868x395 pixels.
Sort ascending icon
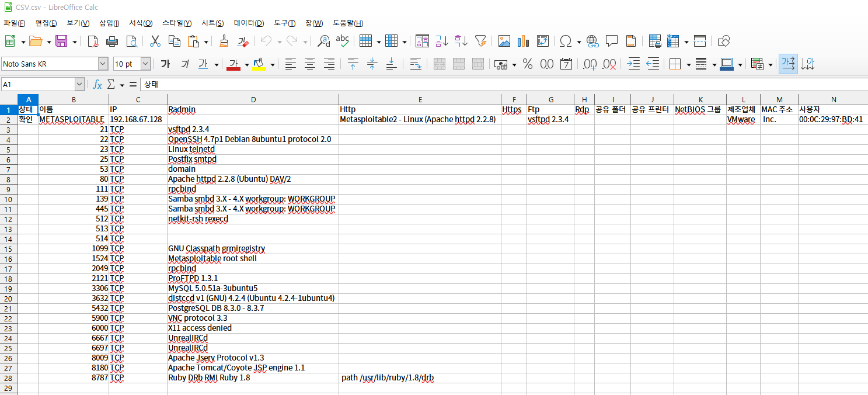coord(442,41)
